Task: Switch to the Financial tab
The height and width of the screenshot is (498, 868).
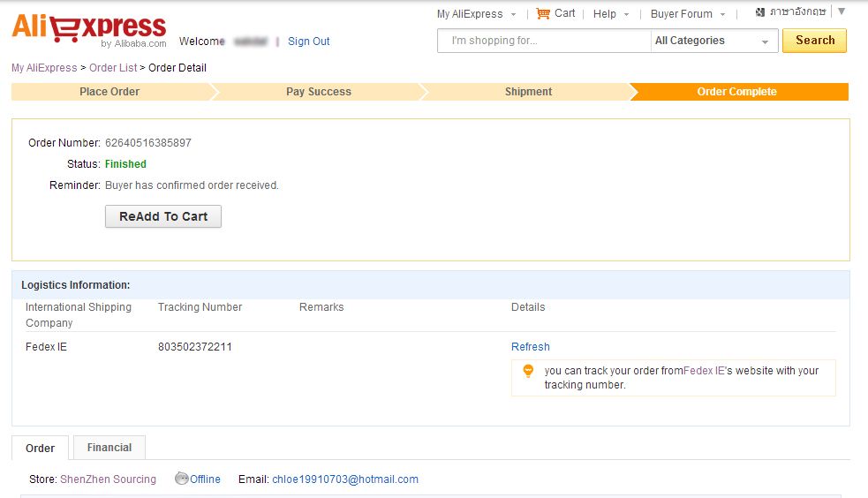Action: (109, 448)
